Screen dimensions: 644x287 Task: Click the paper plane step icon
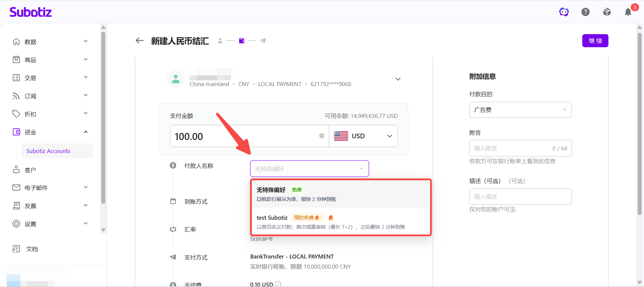[263, 41]
